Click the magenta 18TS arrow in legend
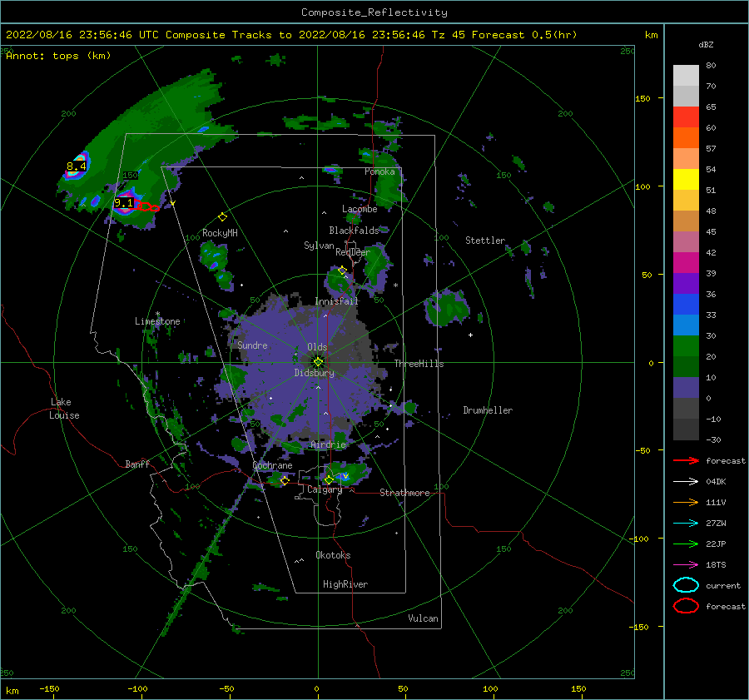 [686, 565]
